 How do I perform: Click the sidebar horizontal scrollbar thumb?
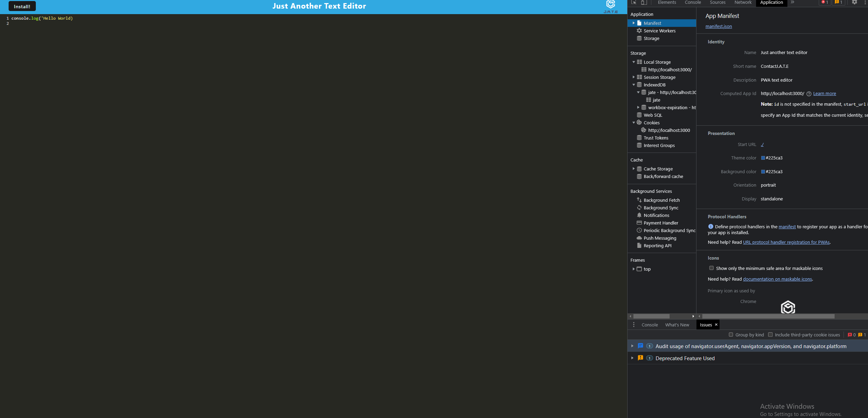(651, 316)
